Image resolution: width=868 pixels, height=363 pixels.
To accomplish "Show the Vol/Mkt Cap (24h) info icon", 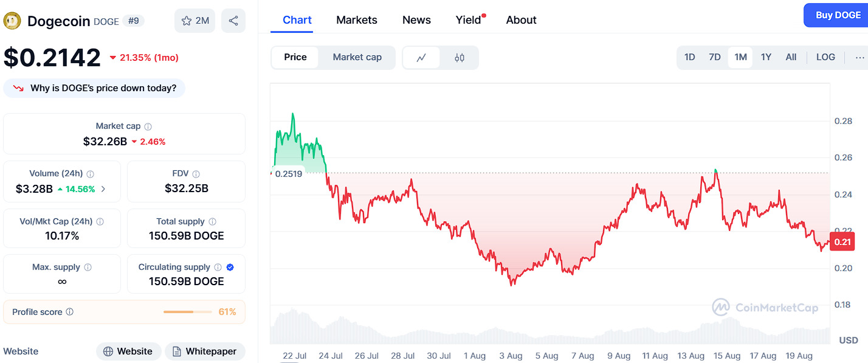I will [100, 222].
